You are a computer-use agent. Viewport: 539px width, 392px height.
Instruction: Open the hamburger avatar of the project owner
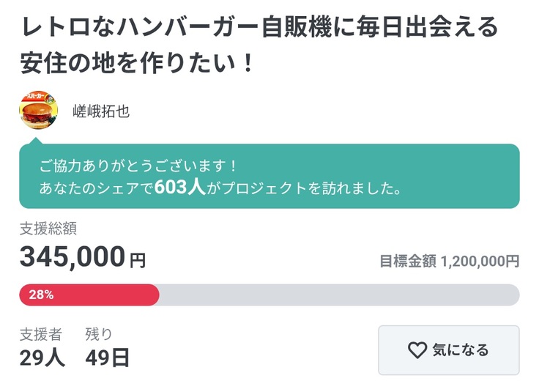(x=38, y=111)
